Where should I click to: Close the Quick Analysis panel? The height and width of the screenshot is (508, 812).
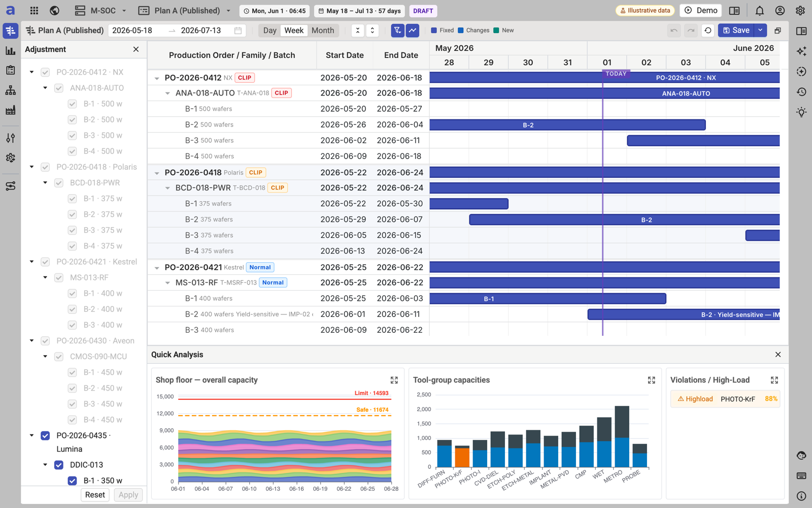coord(778,355)
